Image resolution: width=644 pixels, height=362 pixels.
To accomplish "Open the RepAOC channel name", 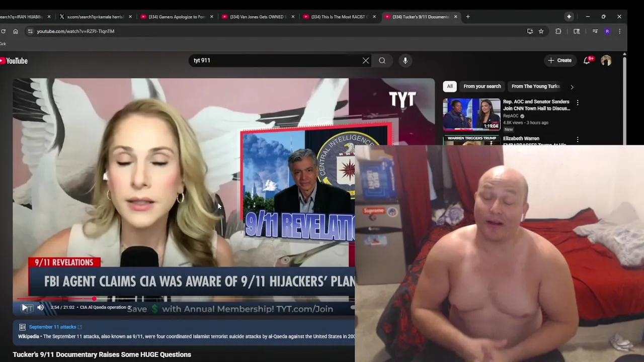I will click(x=511, y=116).
